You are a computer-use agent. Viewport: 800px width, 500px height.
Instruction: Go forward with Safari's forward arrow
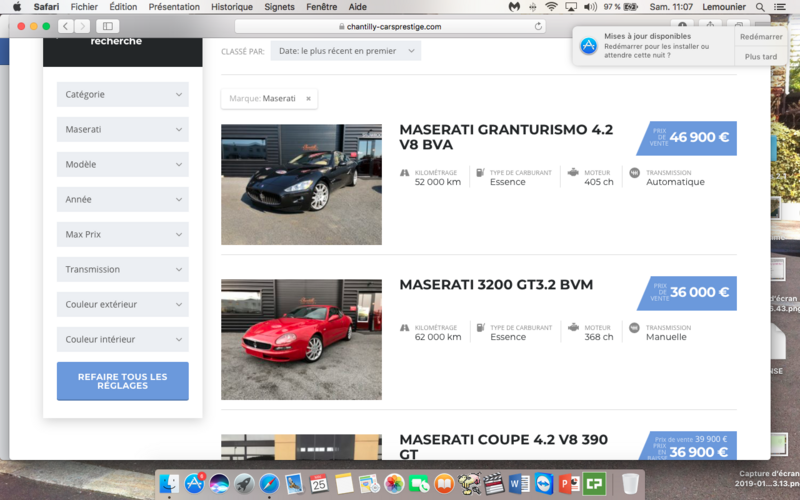82,26
